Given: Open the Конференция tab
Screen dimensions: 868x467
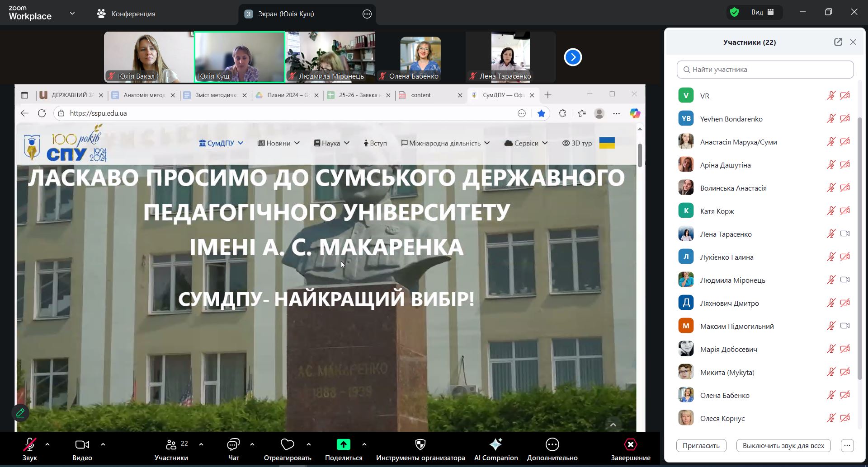Looking at the screenshot, I should 126,14.
